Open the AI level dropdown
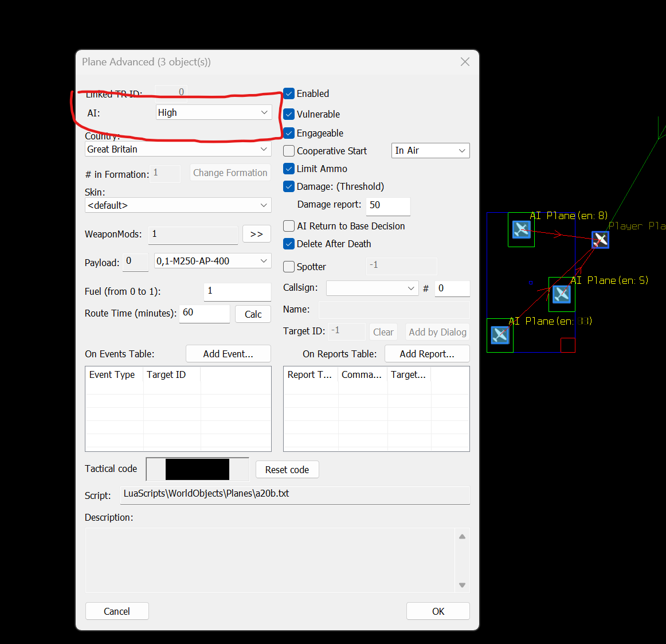The image size is (666, 644). point(214,112)
